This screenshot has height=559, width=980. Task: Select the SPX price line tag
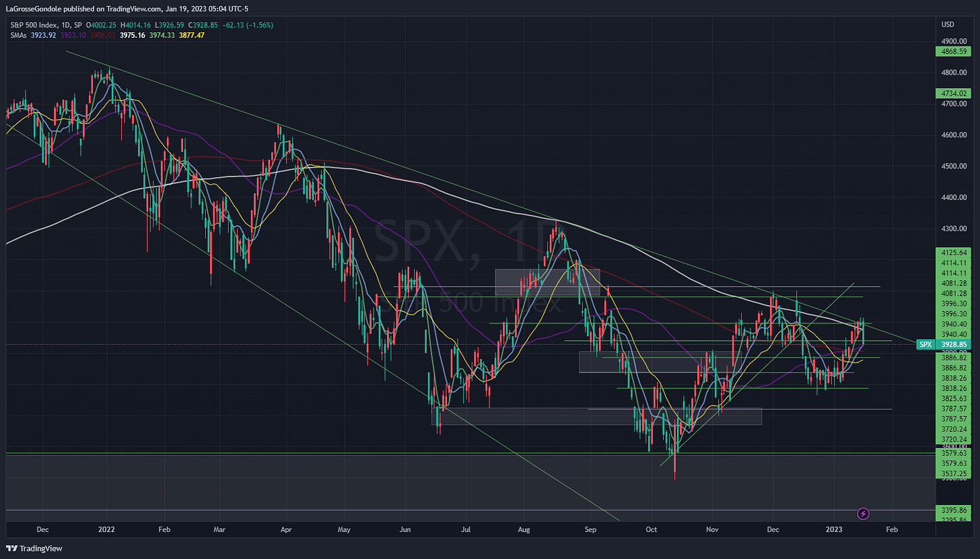pyautogui.click(x=925, y=344)
